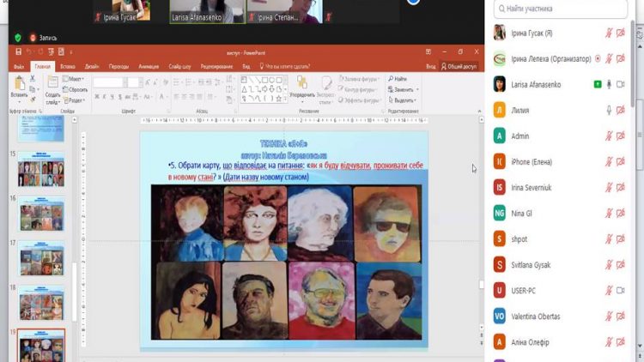Click microphone icon in Лилия row

pos(609,110)
